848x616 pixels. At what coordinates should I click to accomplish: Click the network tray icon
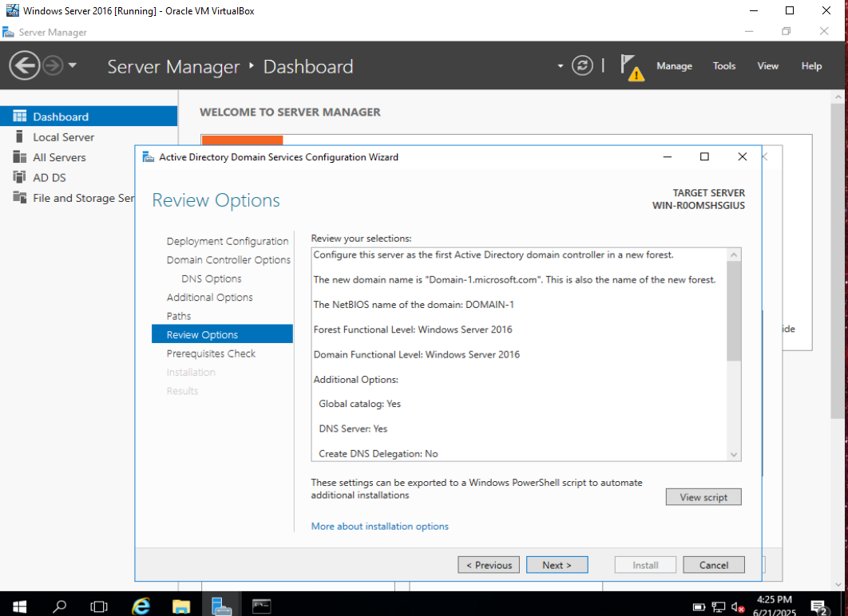click(718, 607)
